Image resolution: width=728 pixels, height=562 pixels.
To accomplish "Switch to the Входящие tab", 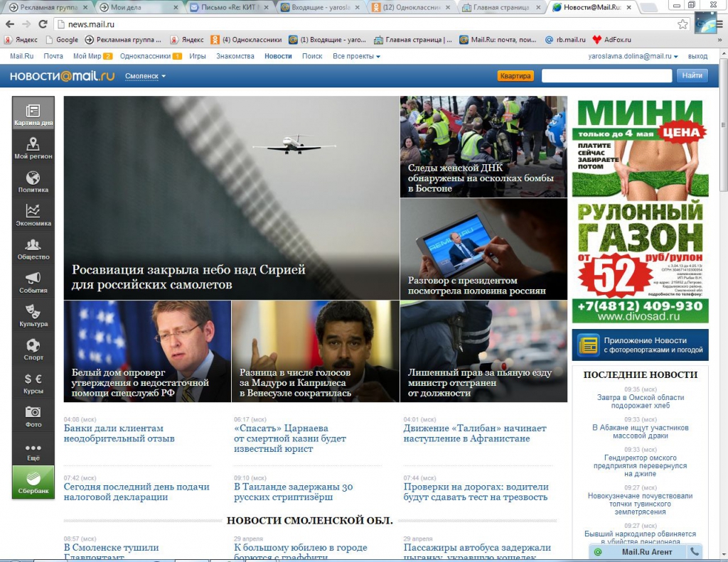I will (x=320, y=7).
